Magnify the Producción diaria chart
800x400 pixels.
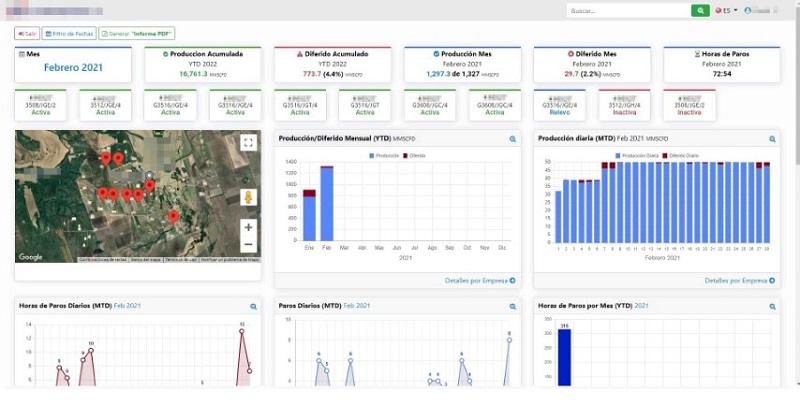pyautogui.click(x=772, y=139)
